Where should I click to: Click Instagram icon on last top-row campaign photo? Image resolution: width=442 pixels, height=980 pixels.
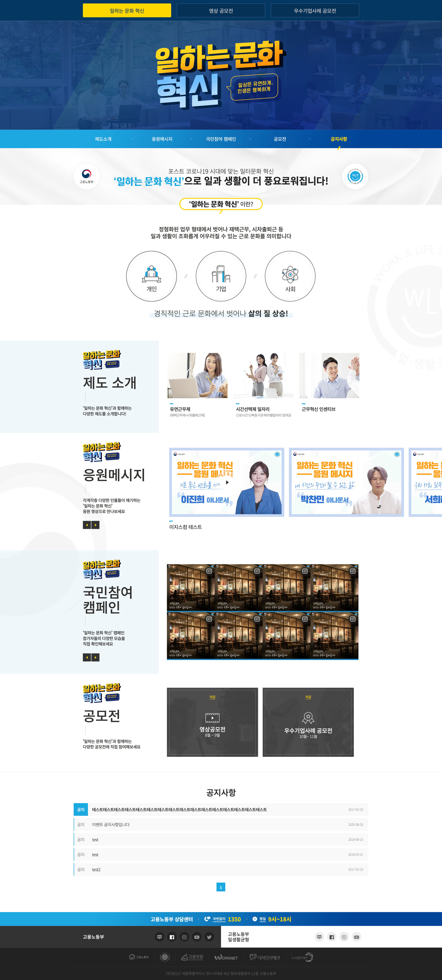point(353,571)
